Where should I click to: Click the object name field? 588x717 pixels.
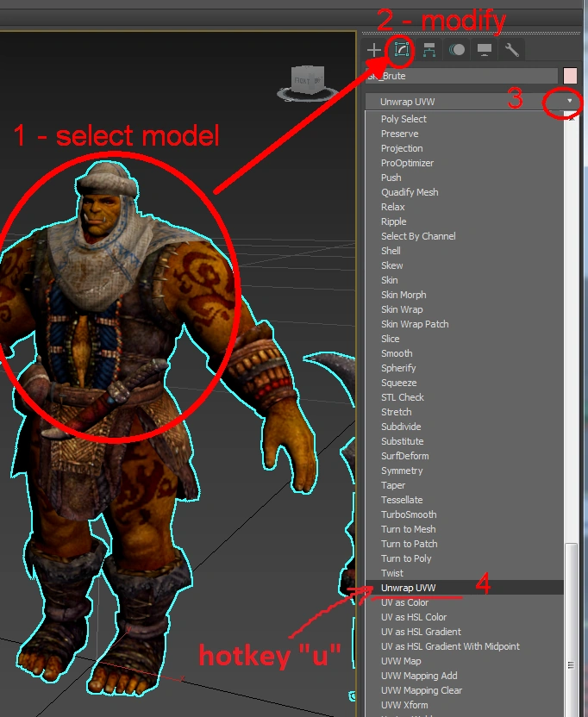462,76
